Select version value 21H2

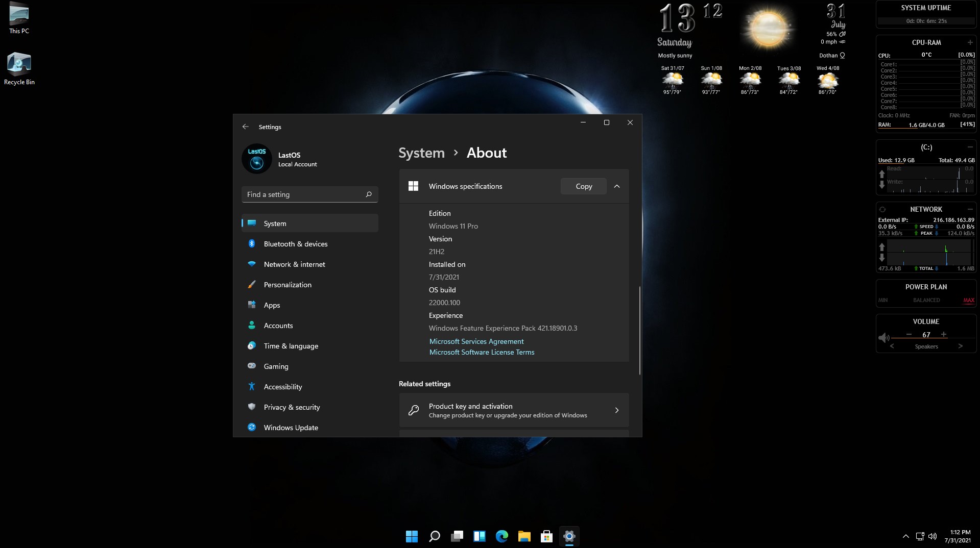[437, 252]
